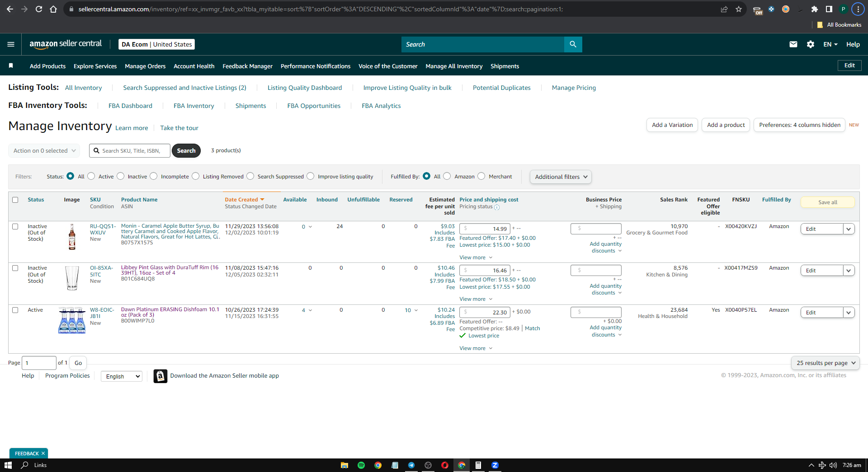
Task: Reload the page with the refresh icon
Action: [x=39, y=9]
